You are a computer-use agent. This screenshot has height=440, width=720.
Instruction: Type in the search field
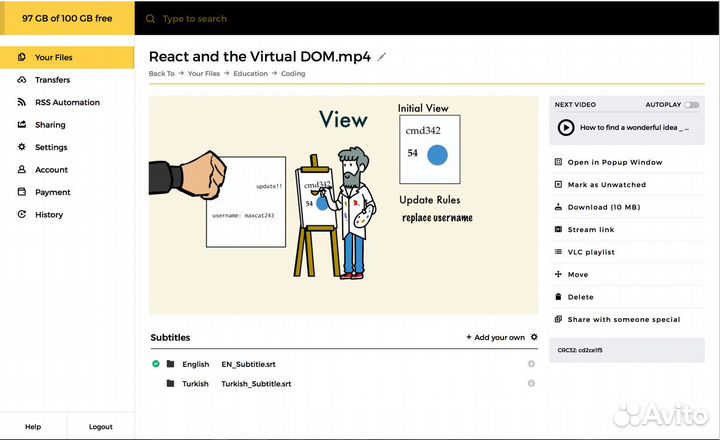[400, 18]
